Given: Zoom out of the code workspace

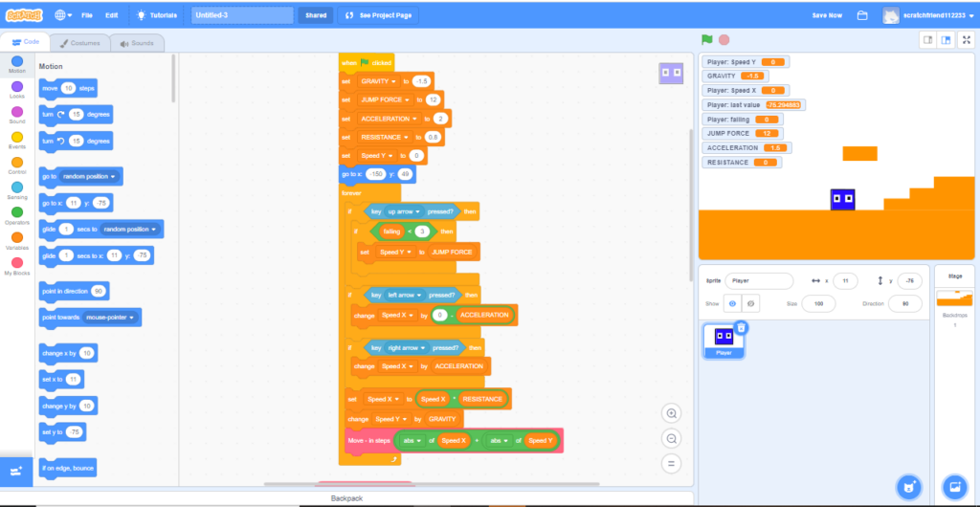Looking at the screenshot, I should pyautogui.click(x=672, y=438).
